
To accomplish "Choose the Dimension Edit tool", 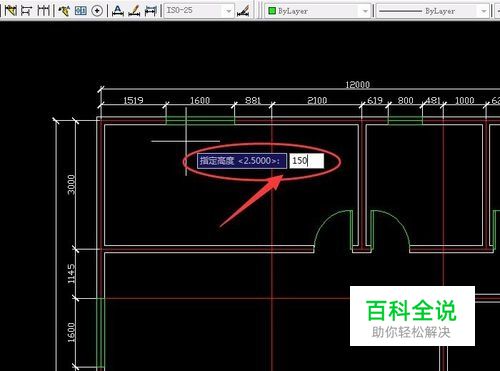I will 117,11.
